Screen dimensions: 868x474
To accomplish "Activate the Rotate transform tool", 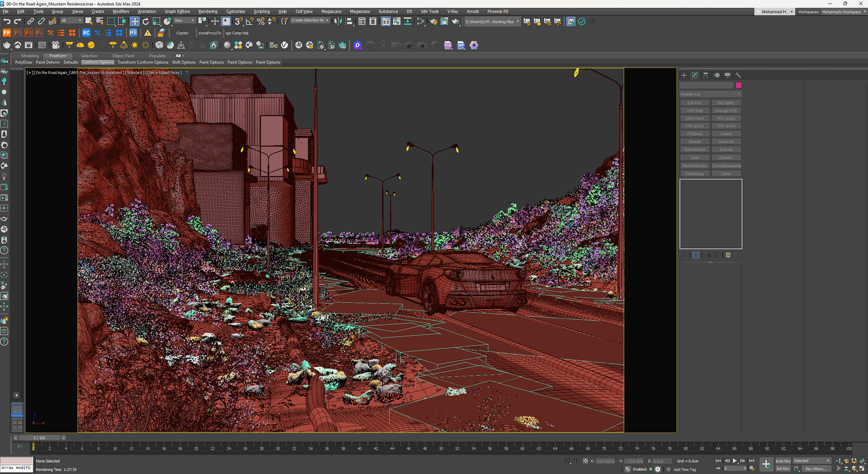I will pyautogui.click(x=146, y=21).
